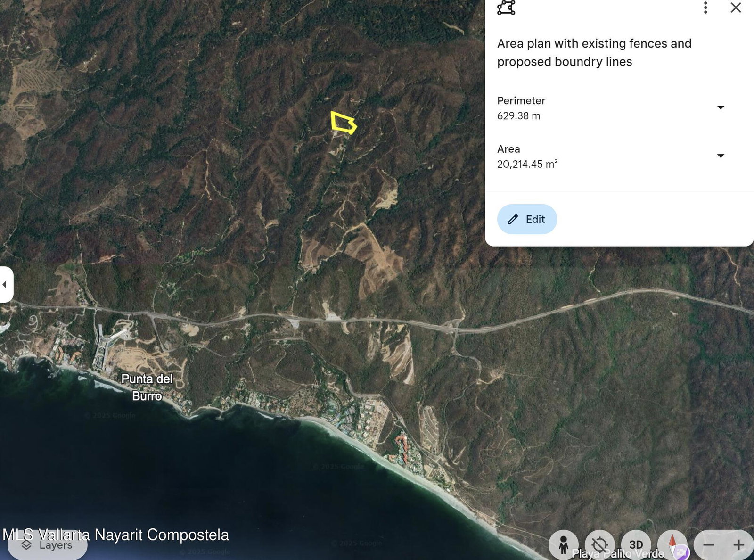Click the polygon shape icon in panel header
The image size is (754, 560).
coord(506,8)
